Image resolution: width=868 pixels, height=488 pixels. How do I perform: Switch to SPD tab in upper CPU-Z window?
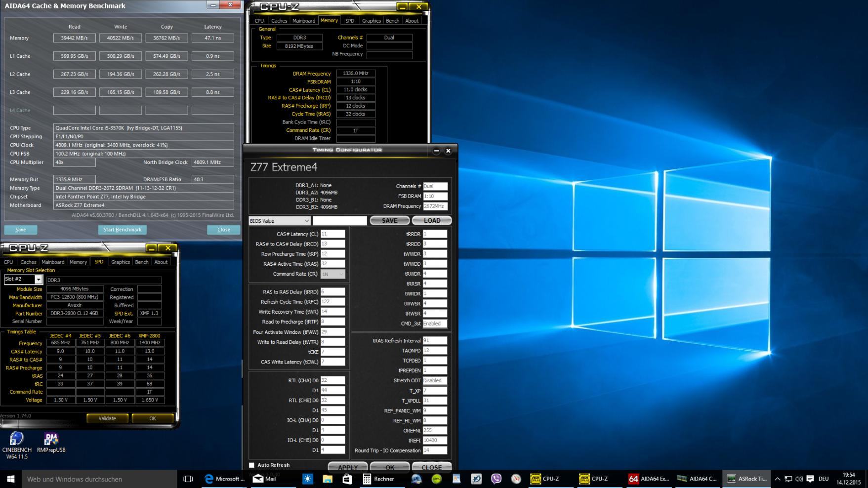[x=350, y=21]
